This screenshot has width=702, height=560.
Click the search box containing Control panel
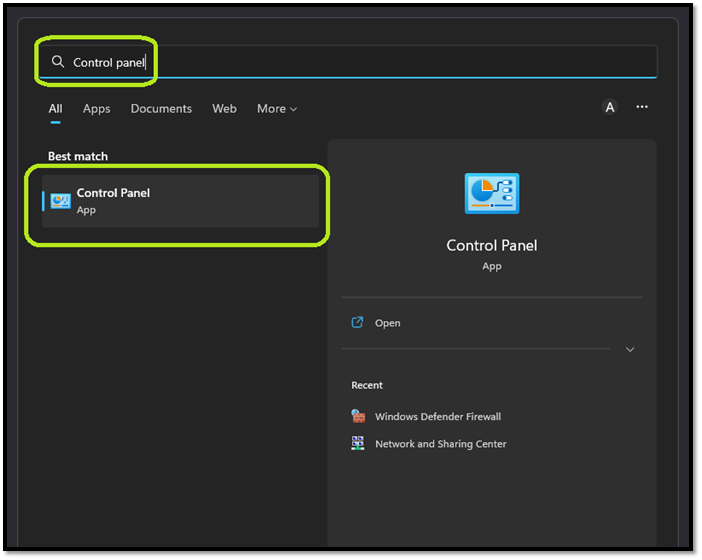(x=347, y=62)
